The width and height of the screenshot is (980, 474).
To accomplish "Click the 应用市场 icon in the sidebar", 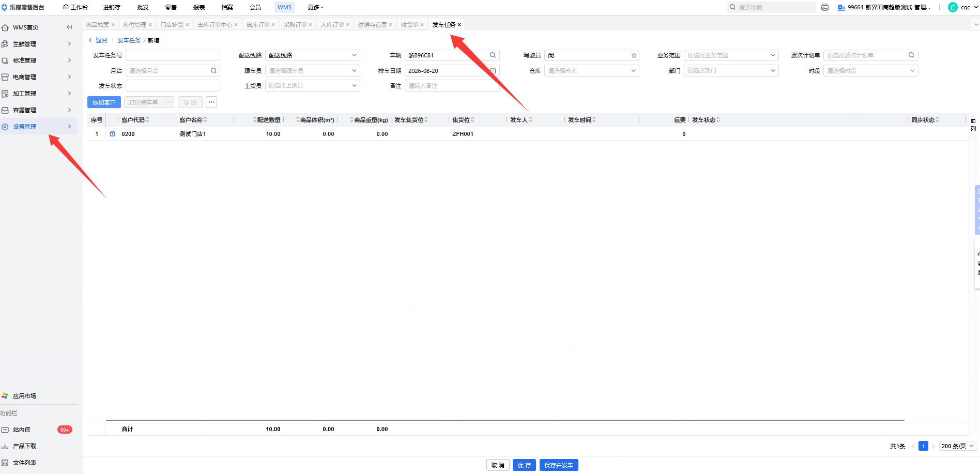I will 5,396.
